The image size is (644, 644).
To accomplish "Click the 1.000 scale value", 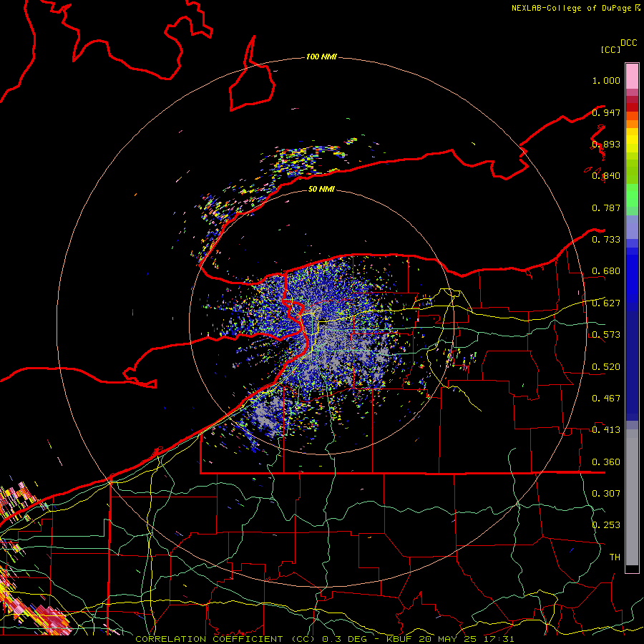I will click(x=606, y=80).
